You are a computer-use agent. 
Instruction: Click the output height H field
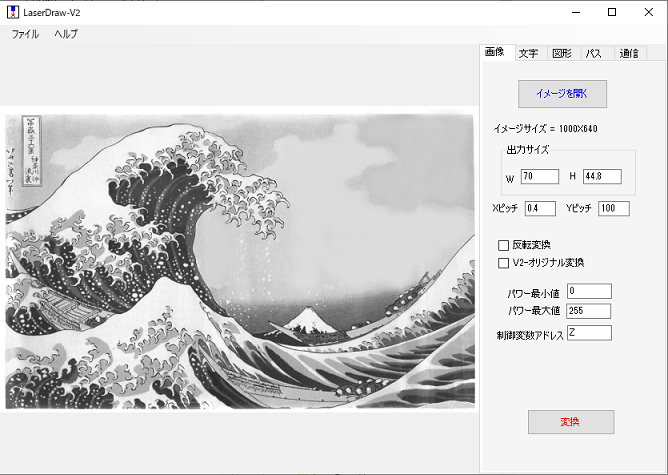click(x=602, y=177)
